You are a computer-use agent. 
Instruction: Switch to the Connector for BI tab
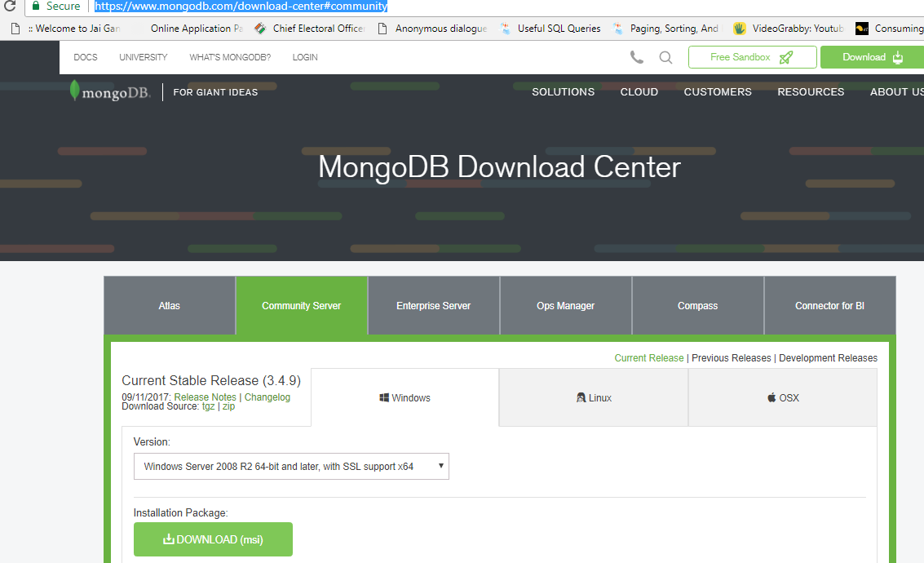(829, 305)
